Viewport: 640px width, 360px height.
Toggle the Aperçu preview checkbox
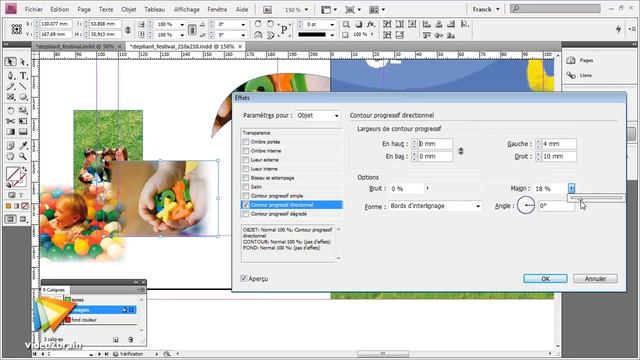pyautogui.click(x=244, y=278)
